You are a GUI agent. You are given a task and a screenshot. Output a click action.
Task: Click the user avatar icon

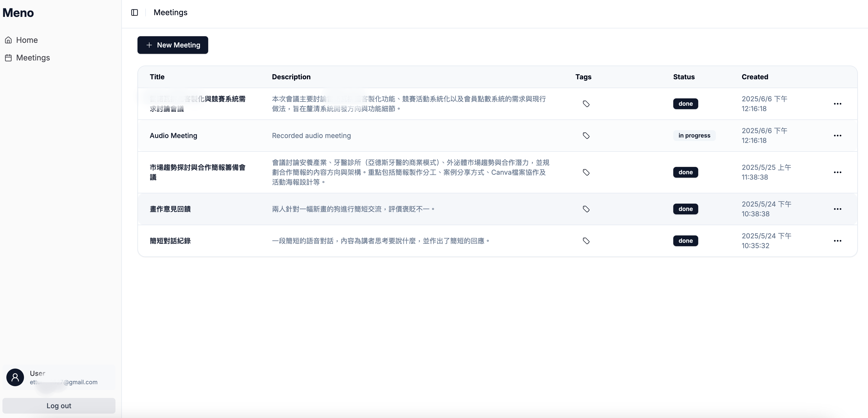pos(15,377)
